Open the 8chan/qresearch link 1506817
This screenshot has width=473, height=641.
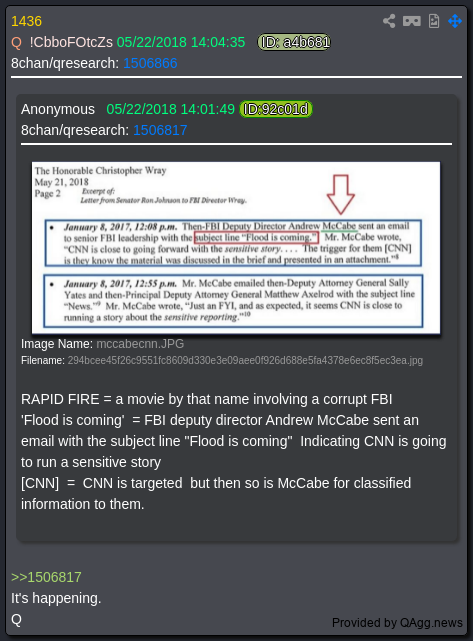pyautogui.click(x=160, y=130)
